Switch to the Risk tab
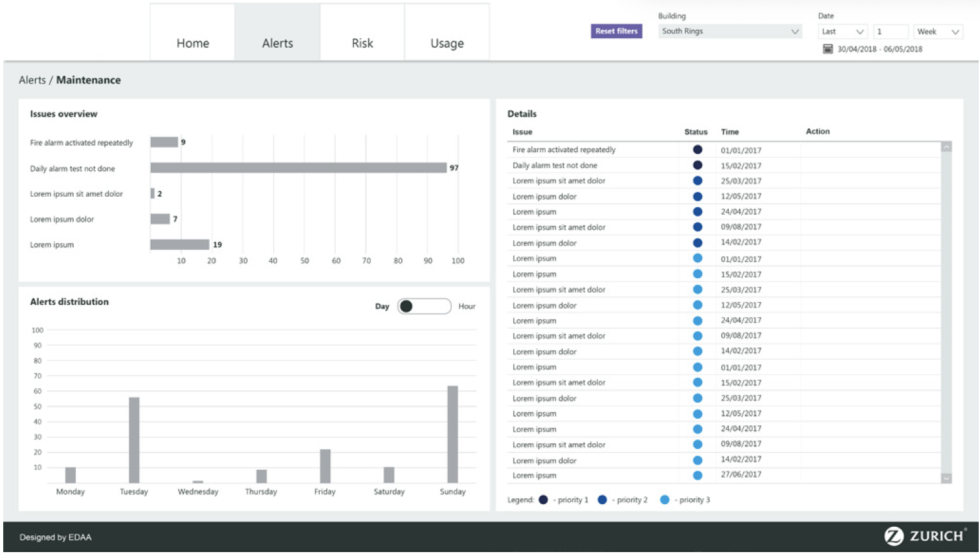This screenshot has height=554, width=980. click(x=362, y=43)
